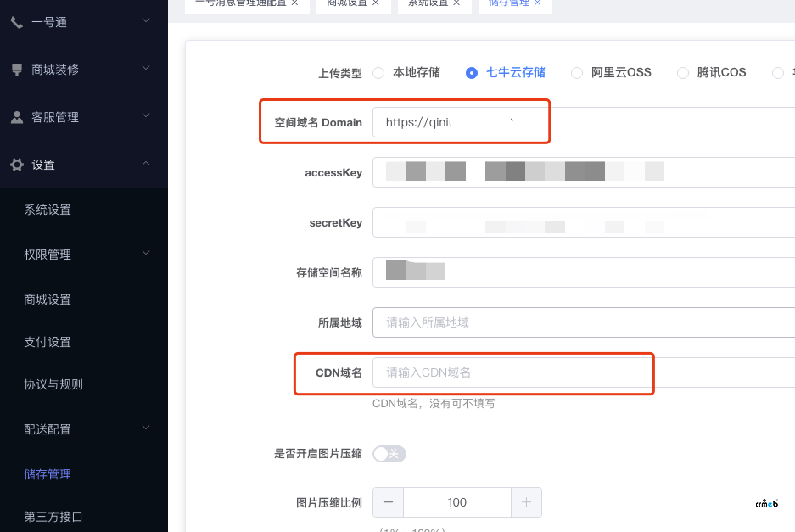Image resolution: width=795 pixels, height=532 pixels.
Task: Close the 商城设置 tab via its x
Action: 376,3
